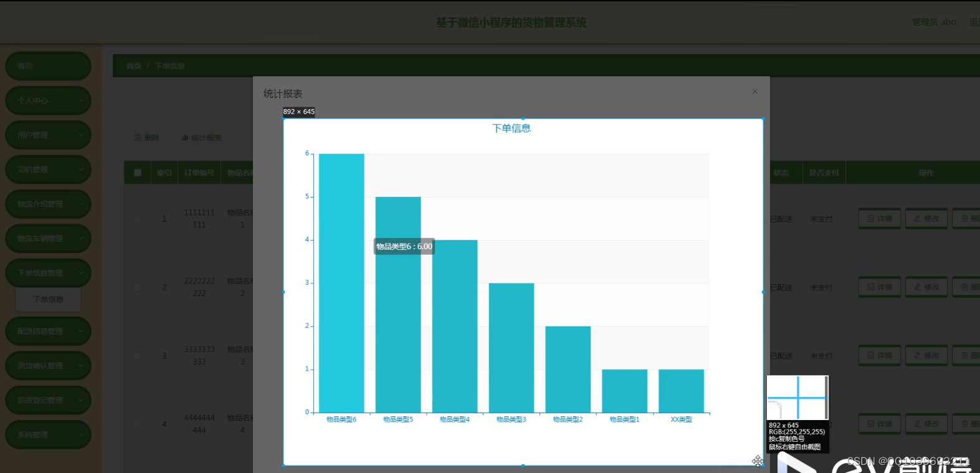Click the XX类型 x-axis label
Image resolution: width=980 pixels, height=473 pixels.
pos(682,419)
